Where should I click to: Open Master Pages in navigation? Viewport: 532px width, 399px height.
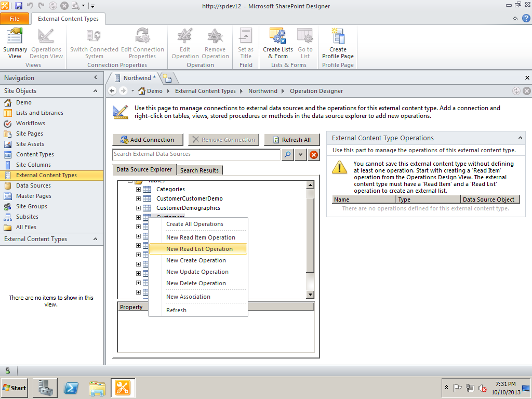tap(34, 196)
